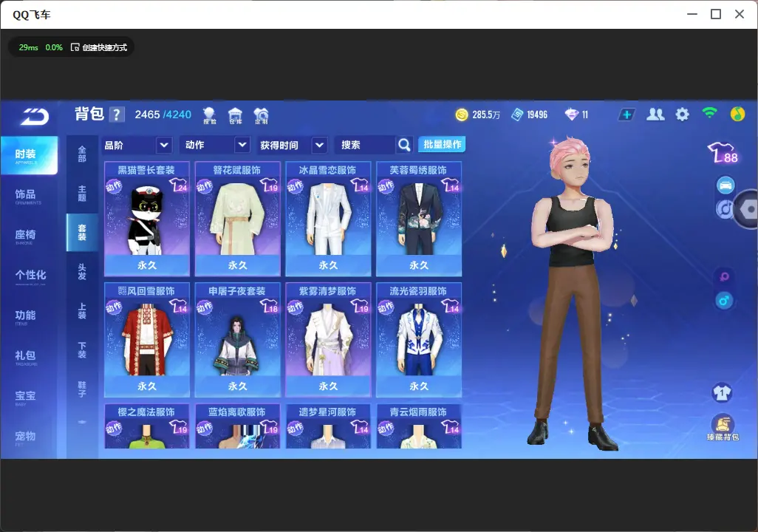Select the 风回雪服饰 outfit card
Image resolution: width=758 pixels, height=532 pixels.
click(147, 339)
